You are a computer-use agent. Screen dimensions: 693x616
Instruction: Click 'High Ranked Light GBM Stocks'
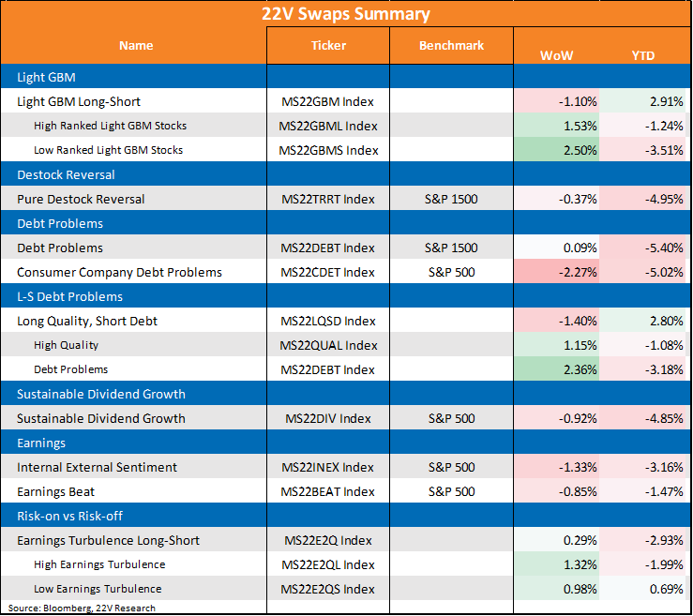110,126
